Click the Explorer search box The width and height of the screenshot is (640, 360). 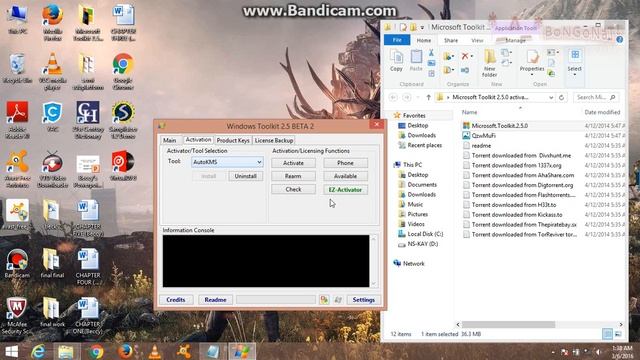596,98
